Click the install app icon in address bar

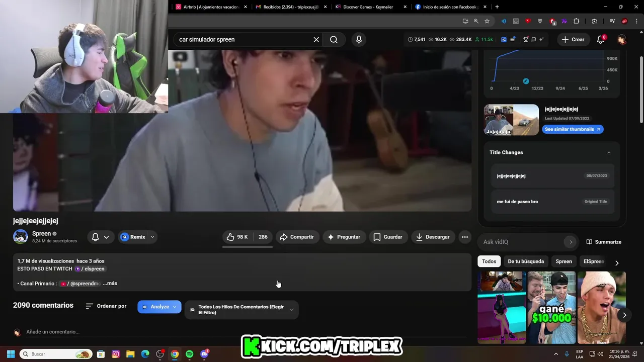click(x=465, y=21)
